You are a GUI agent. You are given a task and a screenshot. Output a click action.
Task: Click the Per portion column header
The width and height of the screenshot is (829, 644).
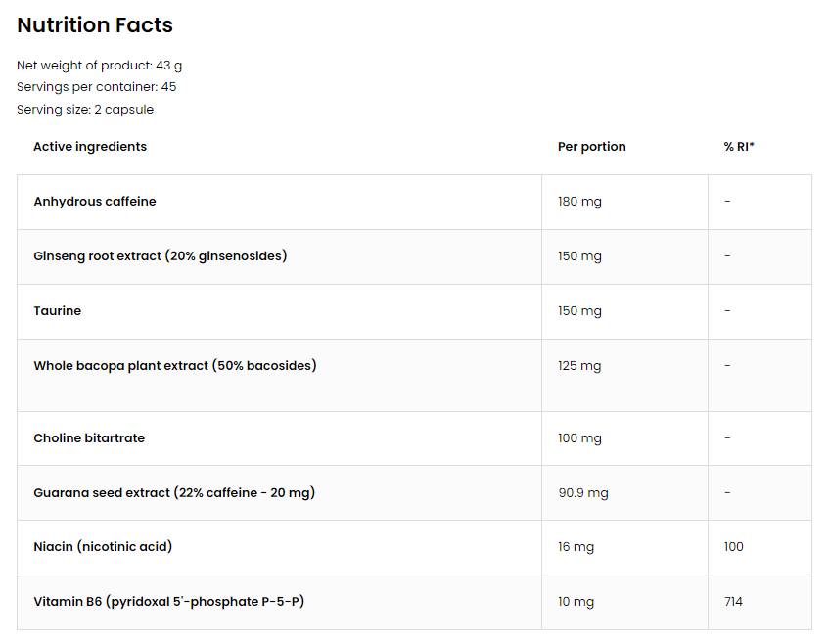point(591,147)
